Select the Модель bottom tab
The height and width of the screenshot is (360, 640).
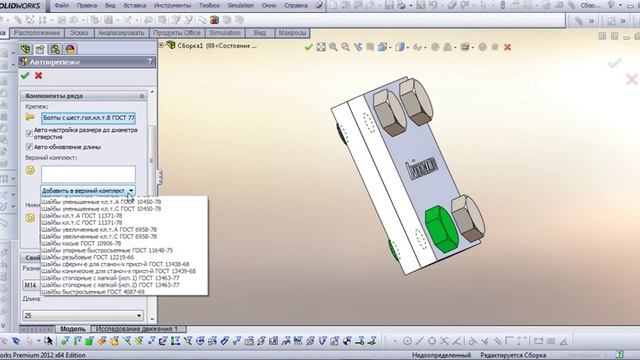[x=73, y=329]
